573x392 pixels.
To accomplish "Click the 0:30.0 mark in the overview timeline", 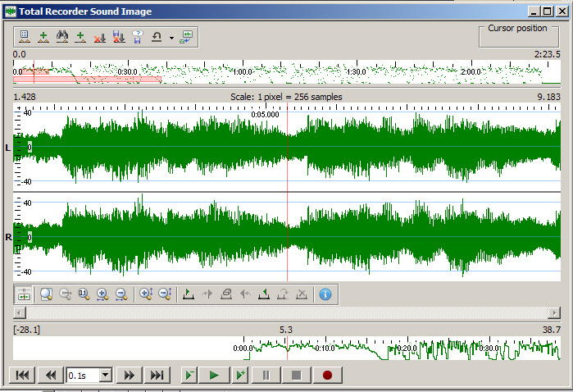I will point(128,72).
